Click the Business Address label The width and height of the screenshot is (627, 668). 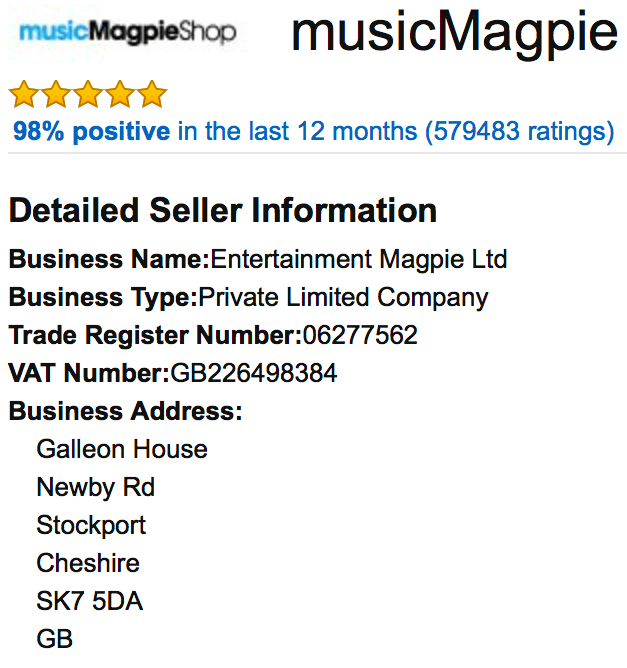(126, 411)
